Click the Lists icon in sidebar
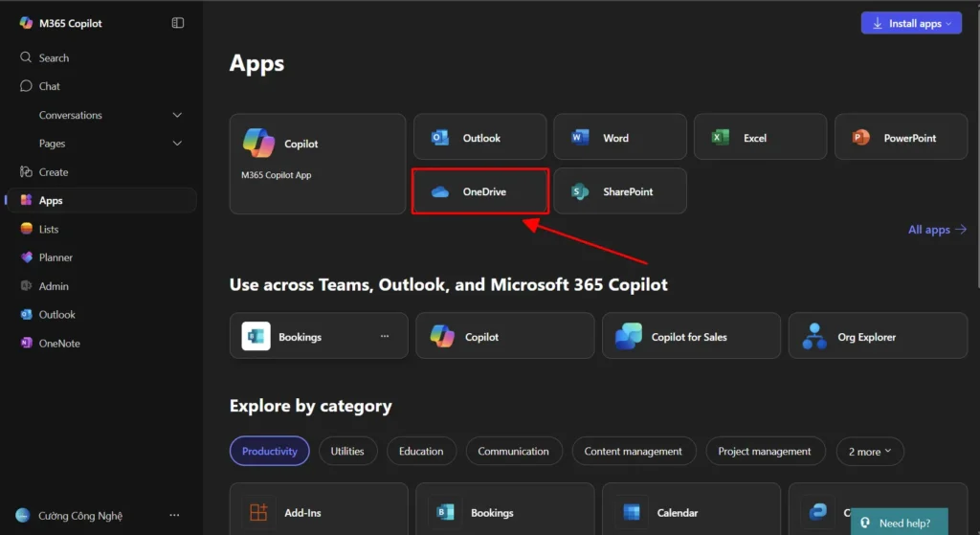 (26, 229)
